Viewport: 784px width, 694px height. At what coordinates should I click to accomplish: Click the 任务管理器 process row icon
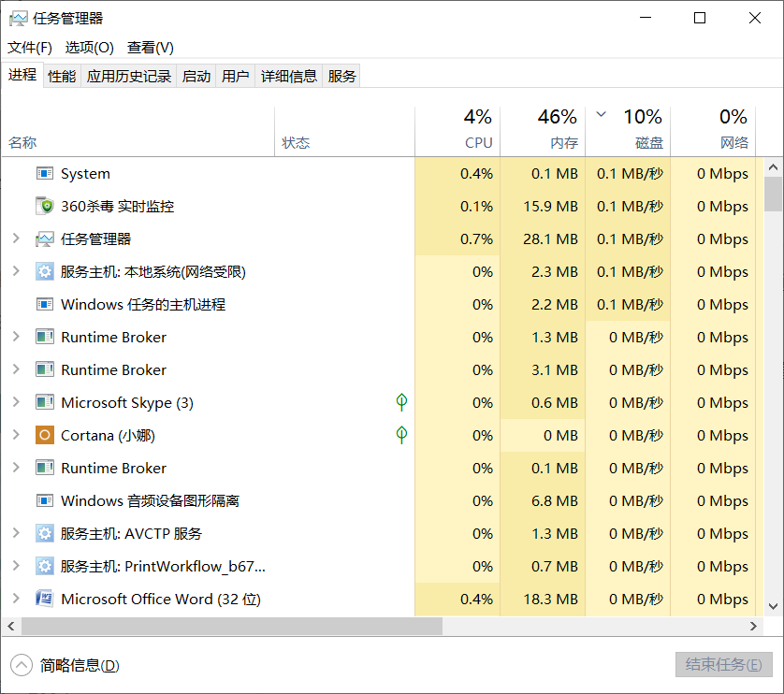45,239
